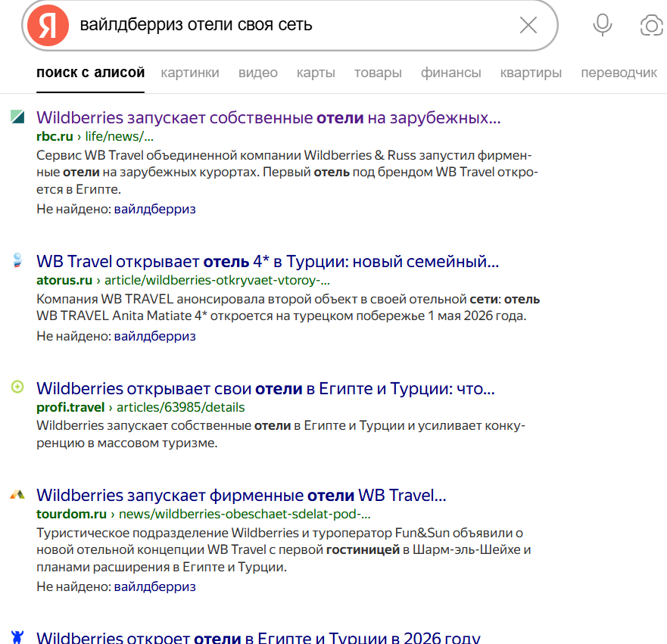Viewport: 667px width, 644px height.
Task: Click snippet 'Туристическое подразделение Wildberries и туроператор'
Action: point(214,533)
